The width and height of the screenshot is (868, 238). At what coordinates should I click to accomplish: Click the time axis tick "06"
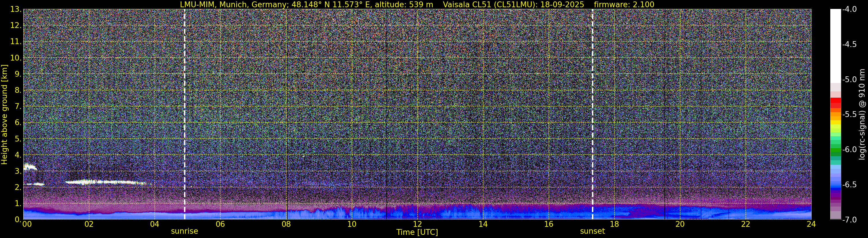click(x=220, y=224)
